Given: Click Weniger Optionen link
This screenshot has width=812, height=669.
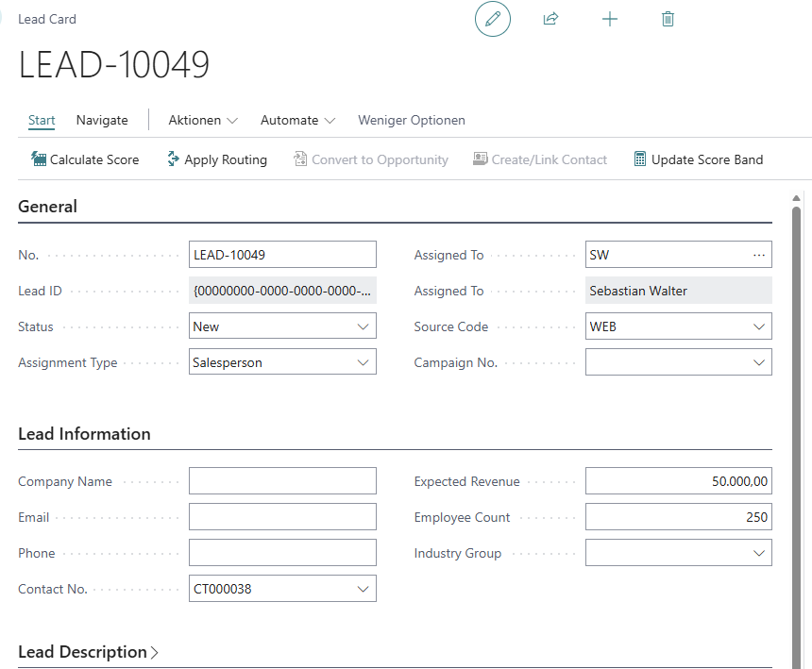Looking at the screenshot, I should point(411,120).
